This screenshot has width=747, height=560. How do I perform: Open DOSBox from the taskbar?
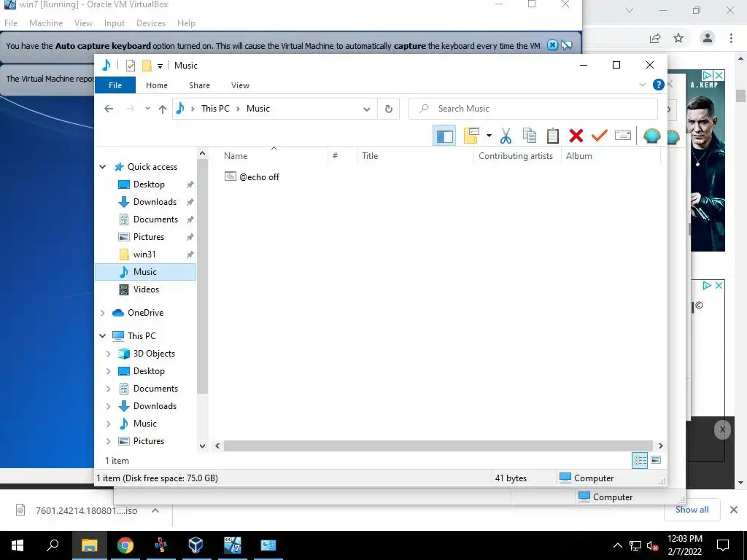[161, 545]
